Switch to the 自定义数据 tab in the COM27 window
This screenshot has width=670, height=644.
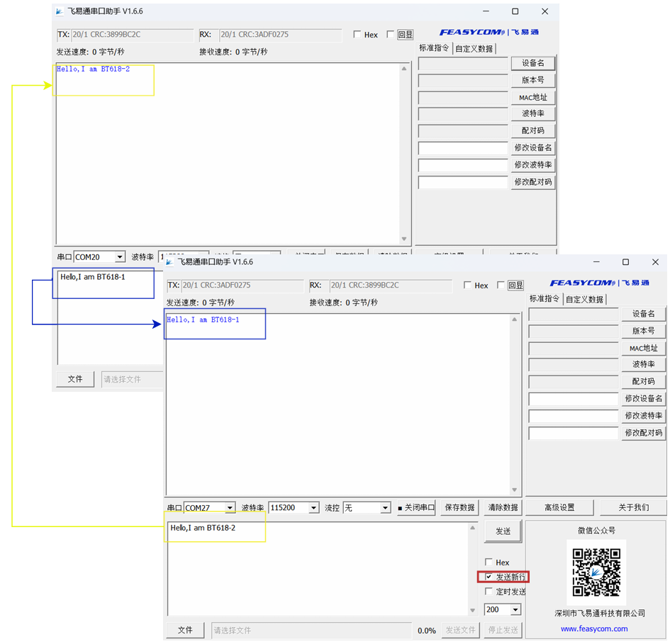pos(584,300)
